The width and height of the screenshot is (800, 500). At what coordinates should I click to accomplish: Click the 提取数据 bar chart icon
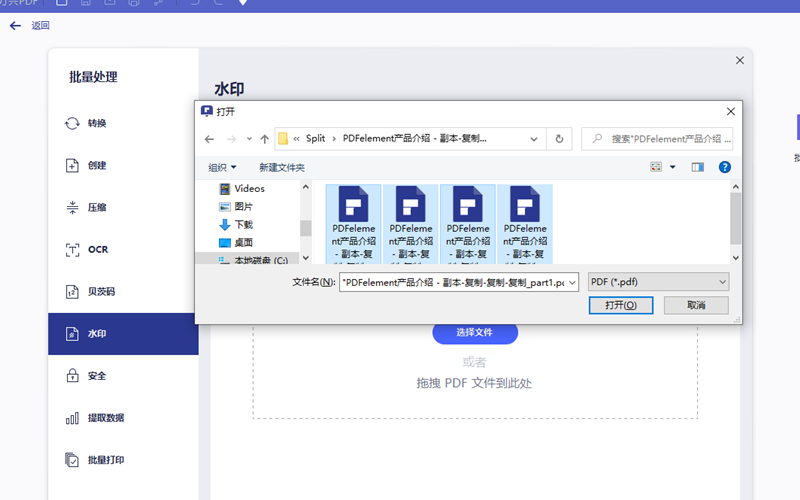(x=72, y=418)
